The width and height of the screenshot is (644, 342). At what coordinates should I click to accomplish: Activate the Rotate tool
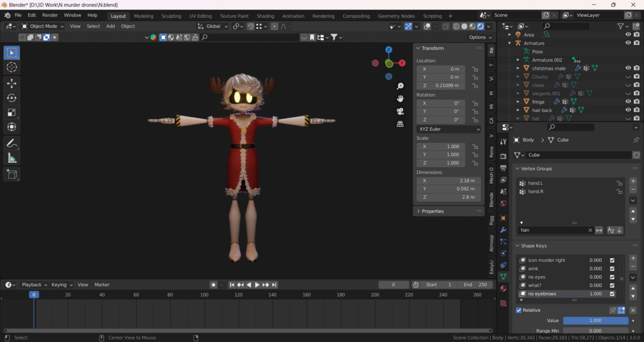click(12, 98)
